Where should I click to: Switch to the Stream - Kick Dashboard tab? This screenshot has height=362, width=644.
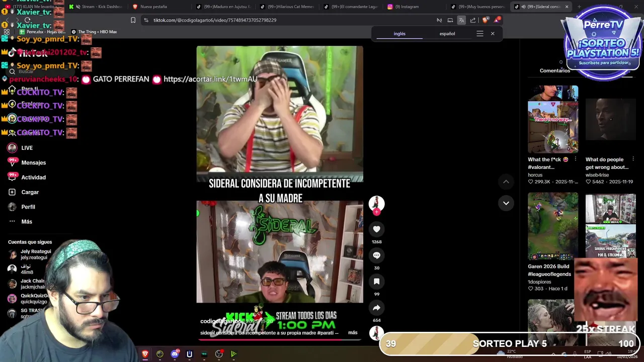[97, 7]
